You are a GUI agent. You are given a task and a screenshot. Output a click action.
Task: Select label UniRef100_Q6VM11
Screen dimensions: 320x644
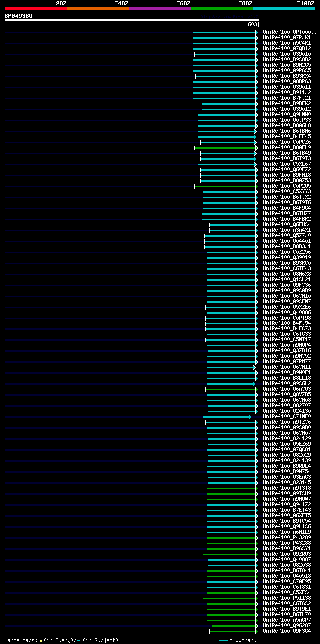[287, 367]
